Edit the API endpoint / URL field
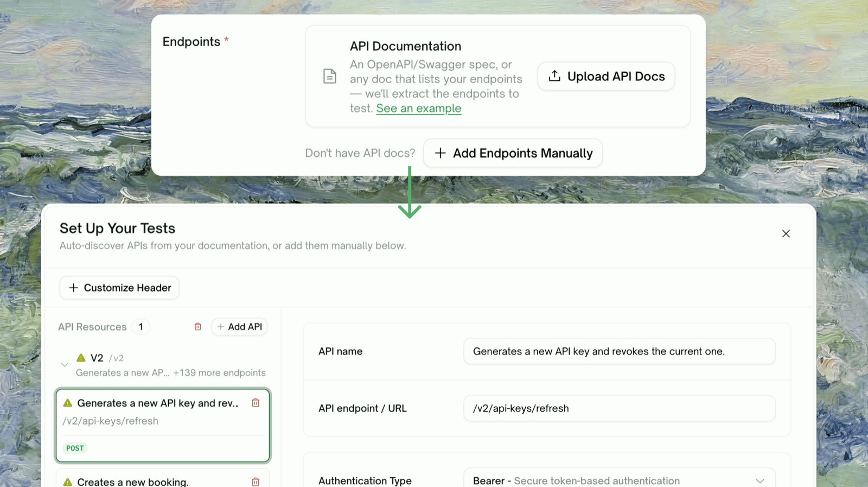The width and height of the screenshot is (868, 487). (x=619, y=408)
